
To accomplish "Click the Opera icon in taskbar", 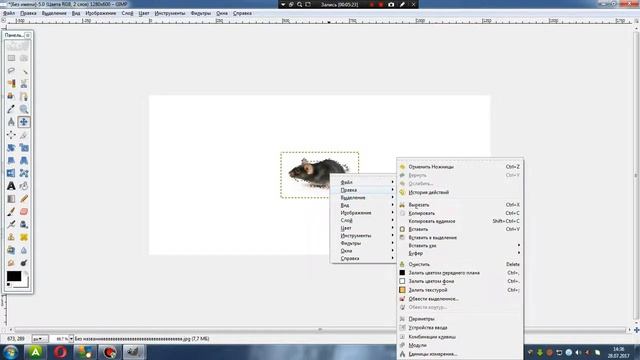I will (x=60, y=352).
